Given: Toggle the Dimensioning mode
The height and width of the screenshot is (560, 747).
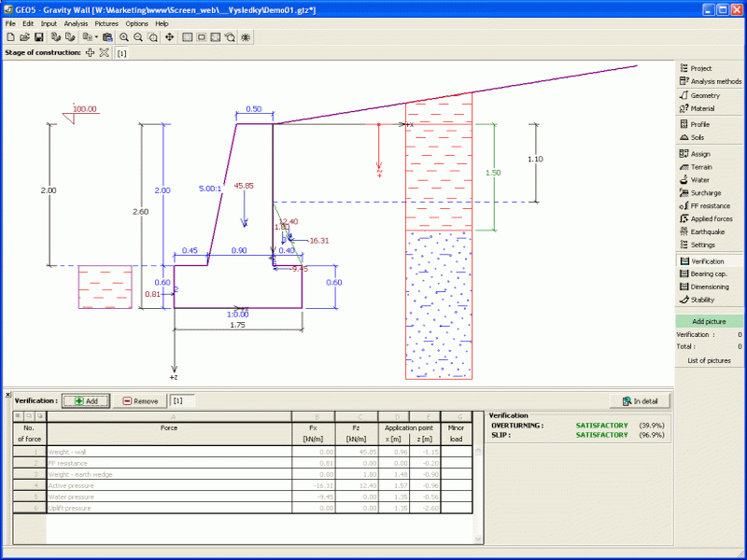Looking at the screenshot, I should click(708, 287).
